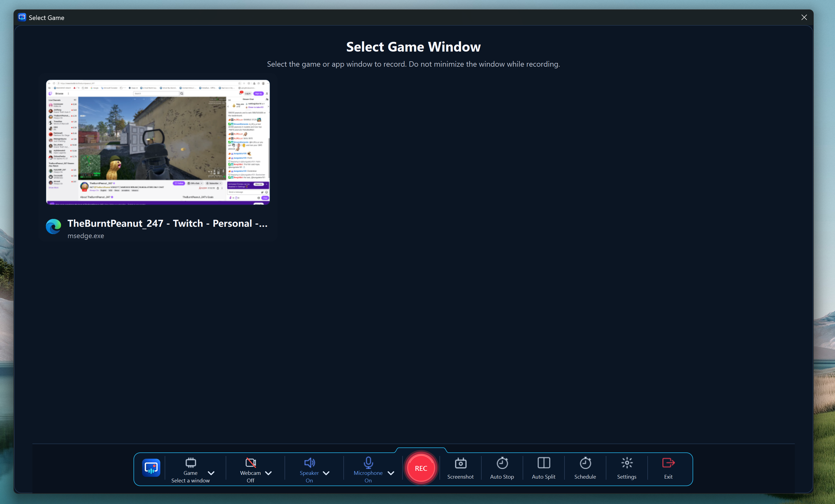Open the Game mode dropdown arrow
Image resolution: width=835 pixels, height=504 pixels.
[x=211, y=473]
